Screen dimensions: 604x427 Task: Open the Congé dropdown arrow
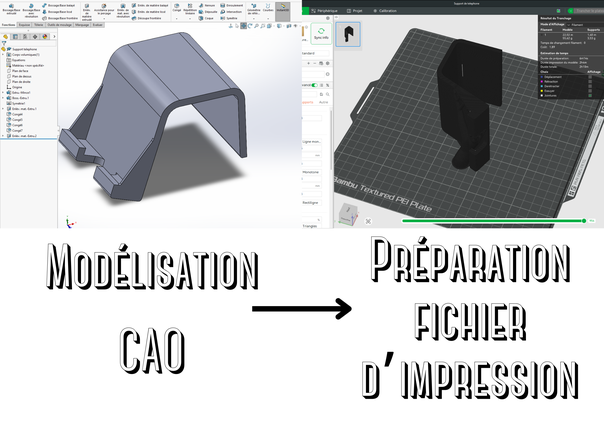(x=177, y=18)
